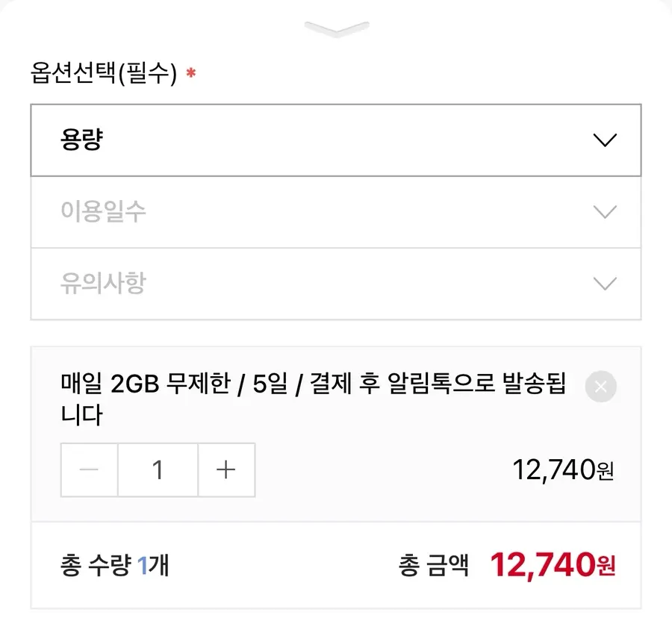The width and height of the screenshot is (672, 630).
Task: Click the 총 금액 label
Action: click(x=433, y=565)
